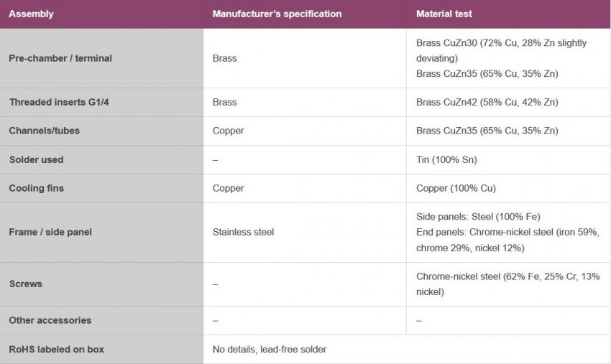Select the Pre-chamber / terminal row label

point(60,58)
